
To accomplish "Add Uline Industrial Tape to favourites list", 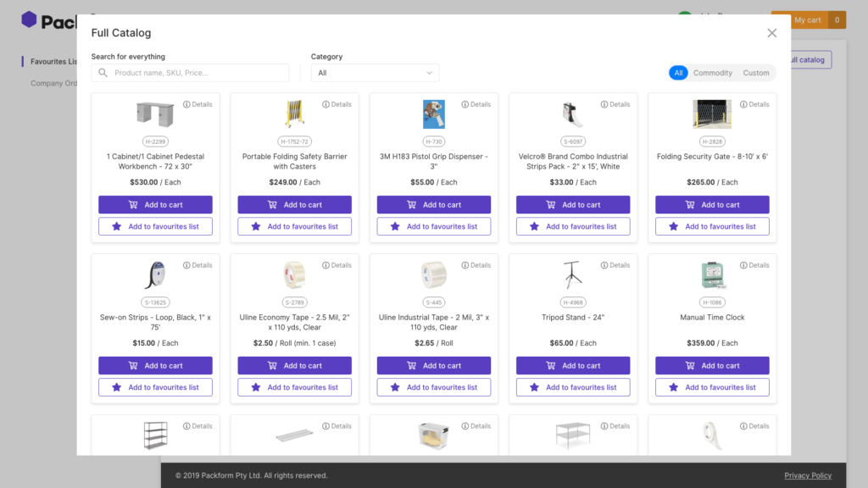I will coord(433,387).
